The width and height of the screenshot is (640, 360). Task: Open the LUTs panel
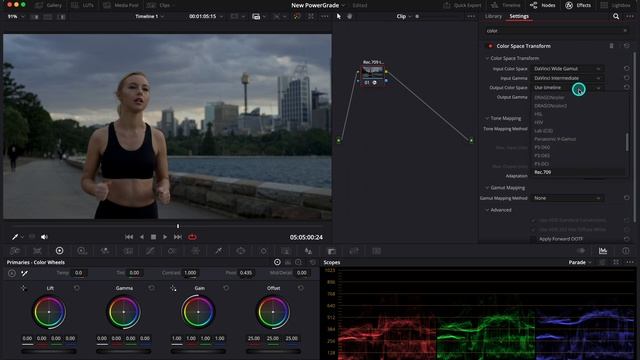(x=82, y=5)
